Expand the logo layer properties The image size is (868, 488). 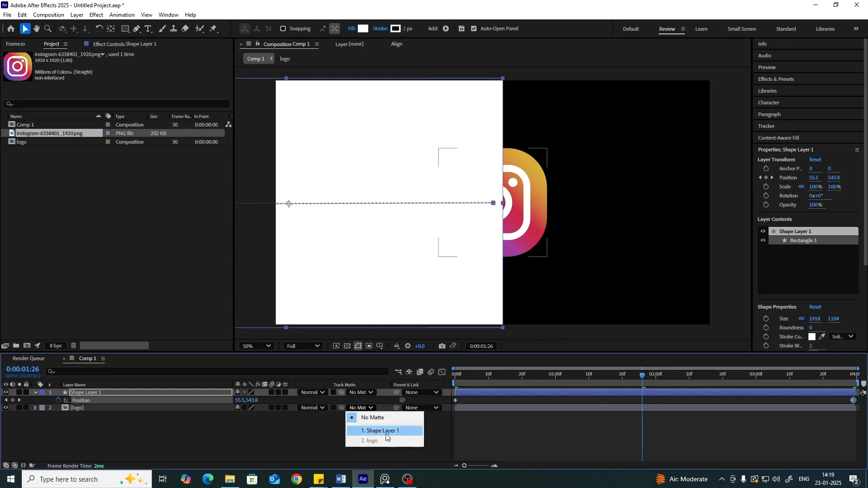35,408
